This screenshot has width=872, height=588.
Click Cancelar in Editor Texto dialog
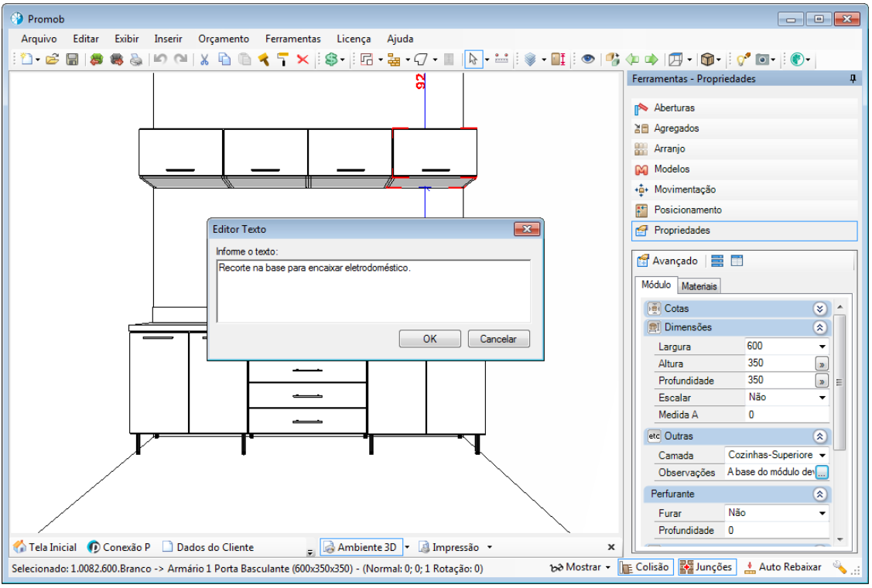click(498, 339)
